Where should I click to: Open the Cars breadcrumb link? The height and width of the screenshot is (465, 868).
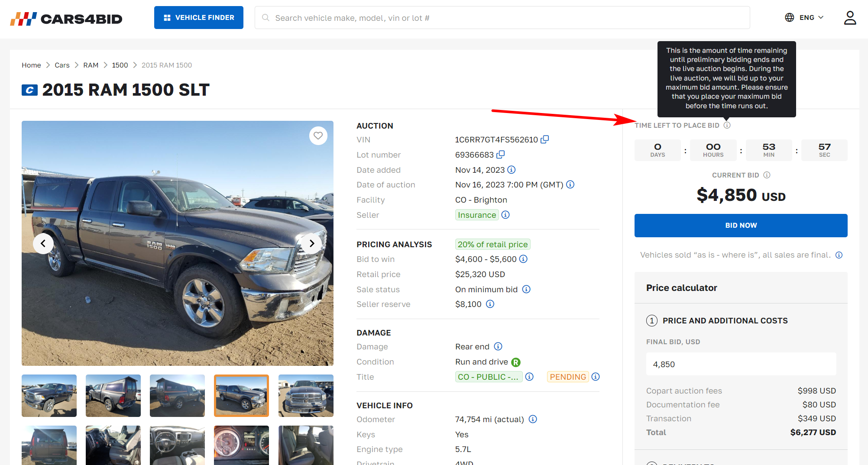tap(62, 65)
